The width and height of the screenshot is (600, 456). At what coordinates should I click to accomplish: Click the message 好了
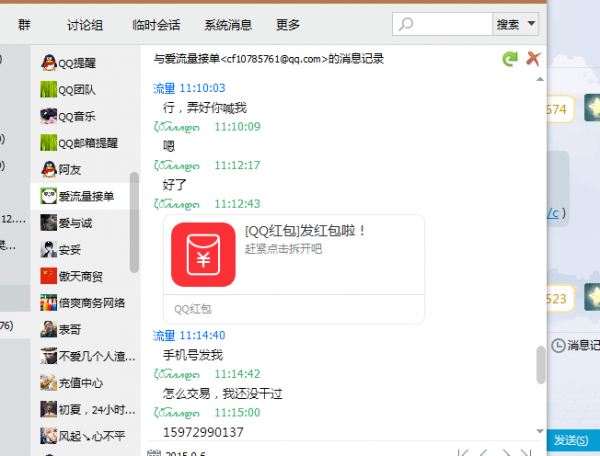174,185
